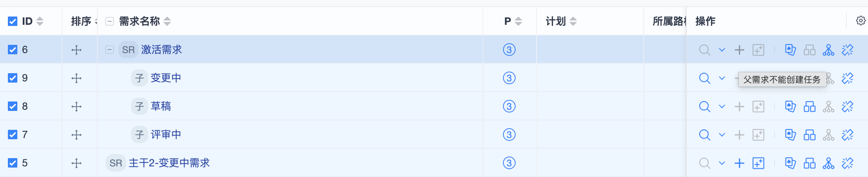Collapse the 激活需求 child requirements
Screen dimensions: 868x177
[x=110, y=50]
